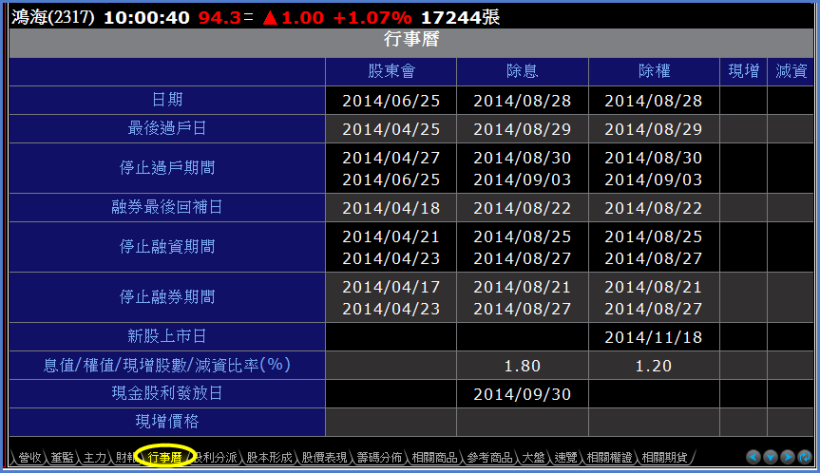Switch to the 參考商品 tab

point(489,457)
